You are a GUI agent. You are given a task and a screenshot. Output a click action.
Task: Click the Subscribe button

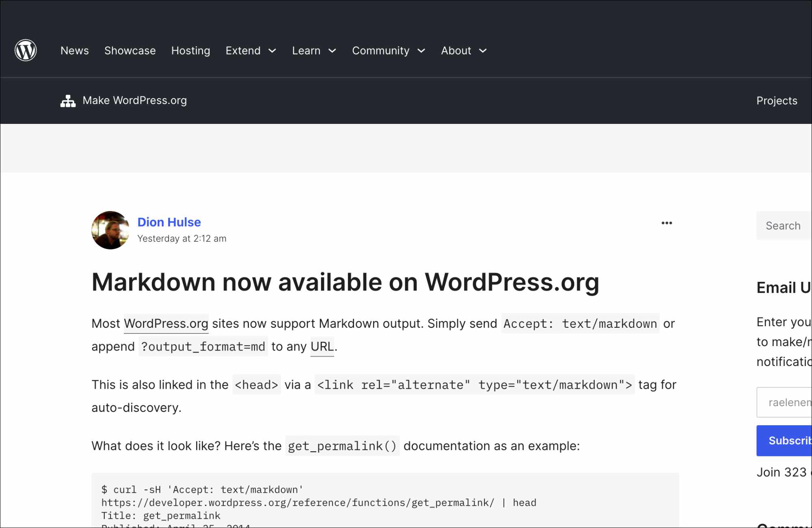pos(784,441)
